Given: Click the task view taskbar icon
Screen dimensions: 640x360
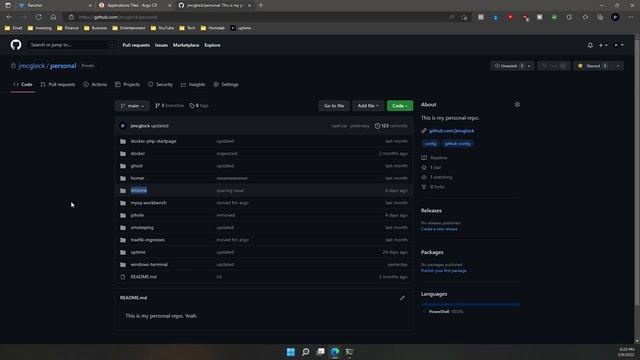Looking at the screenshot, I should [320, 352].
